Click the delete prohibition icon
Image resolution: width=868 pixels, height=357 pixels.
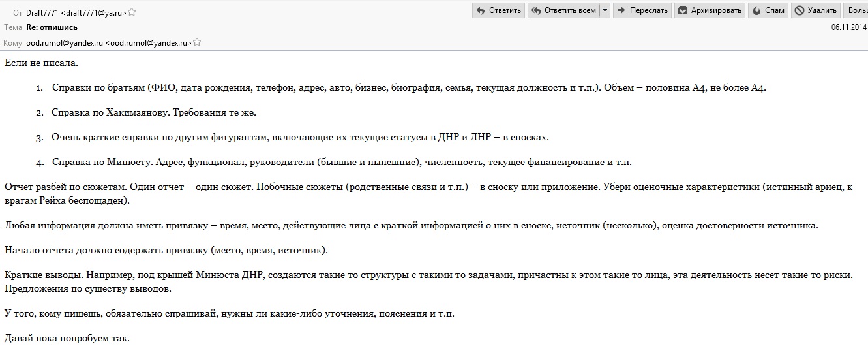pos(800,10)
